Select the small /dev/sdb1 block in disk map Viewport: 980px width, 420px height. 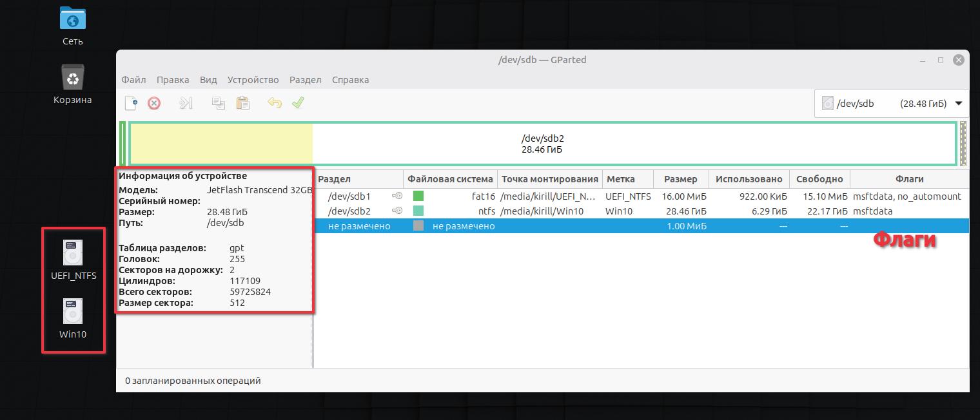click(x=122, y=144)
